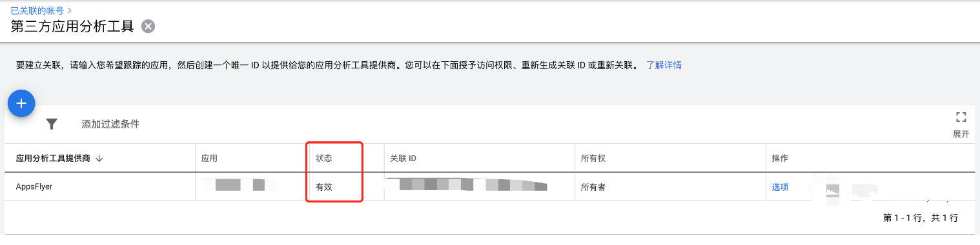Click the breadcrumb chevron arrow
The height and width of the screenshot is (245, 980).
(x=70, y=10)
